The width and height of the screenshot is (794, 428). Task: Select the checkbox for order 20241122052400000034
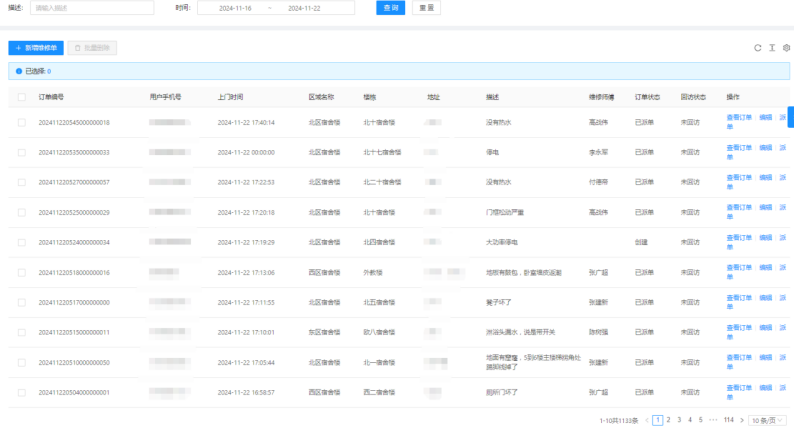pos(22,242)
